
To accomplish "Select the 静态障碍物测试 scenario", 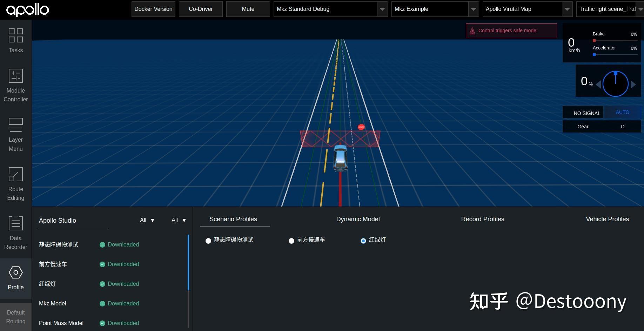I will tap(208, 241).
